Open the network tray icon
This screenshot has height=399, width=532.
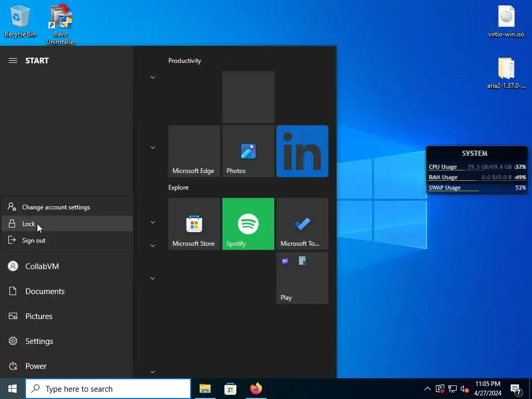[453, 389]
